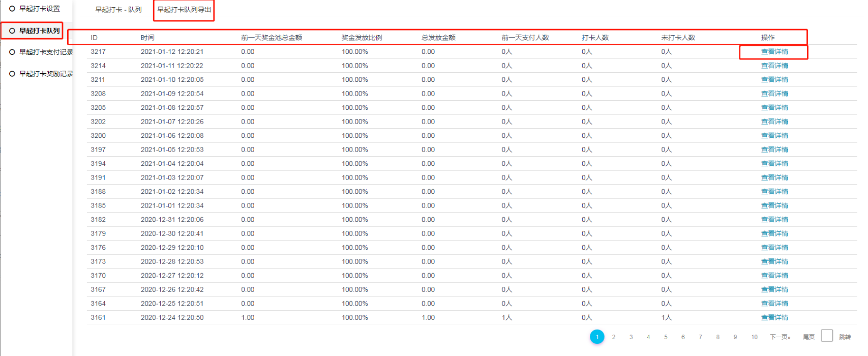Jump to last page via 尾页
The image size is (868, 356).
809,337
